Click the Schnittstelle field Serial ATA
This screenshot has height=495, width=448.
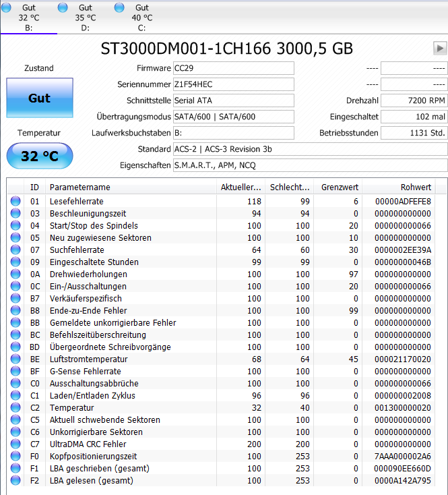pos(234,100)
